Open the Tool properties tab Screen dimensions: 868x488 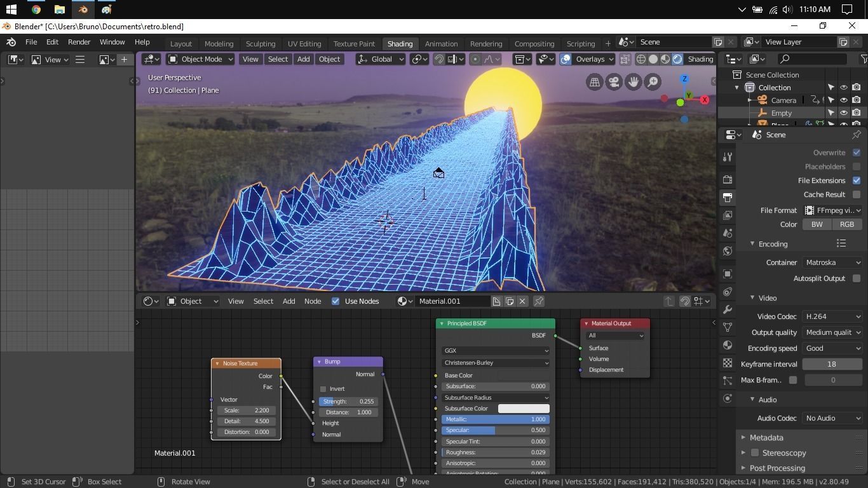(728, 157)
